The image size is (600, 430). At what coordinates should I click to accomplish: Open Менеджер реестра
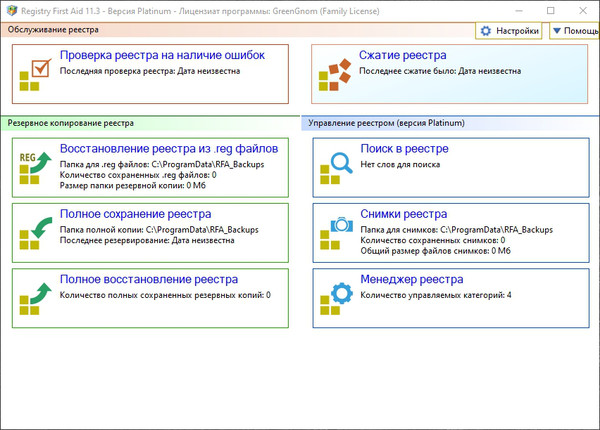pos(411,279)
